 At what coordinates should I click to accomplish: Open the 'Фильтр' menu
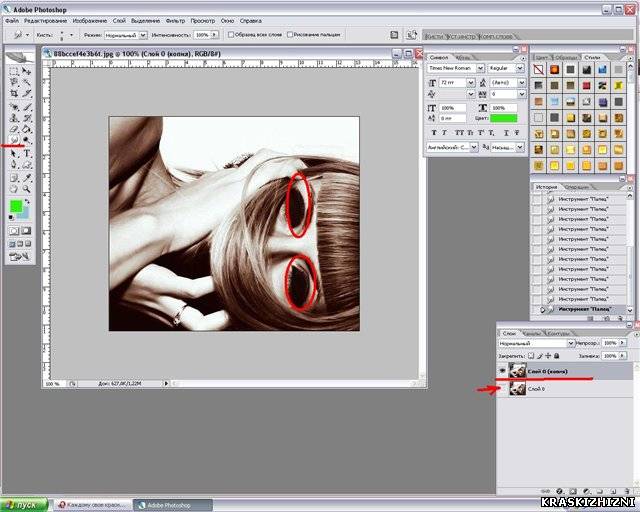[175, 20]
